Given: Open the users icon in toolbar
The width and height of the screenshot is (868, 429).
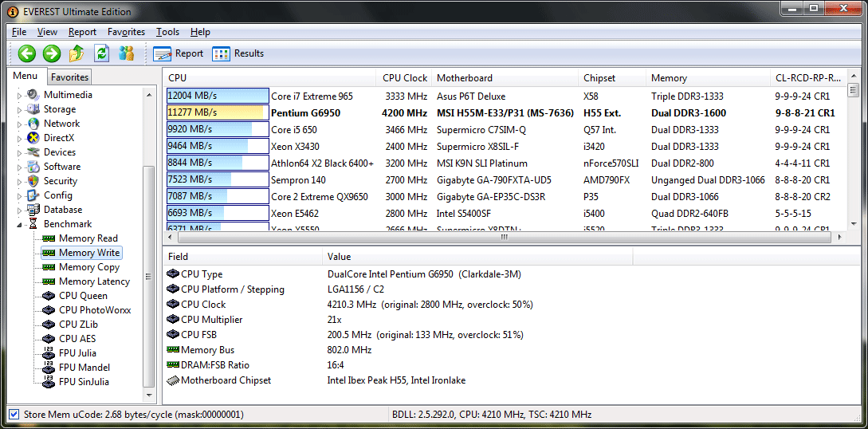Looking at the screenshot, I should click(127, 53).
